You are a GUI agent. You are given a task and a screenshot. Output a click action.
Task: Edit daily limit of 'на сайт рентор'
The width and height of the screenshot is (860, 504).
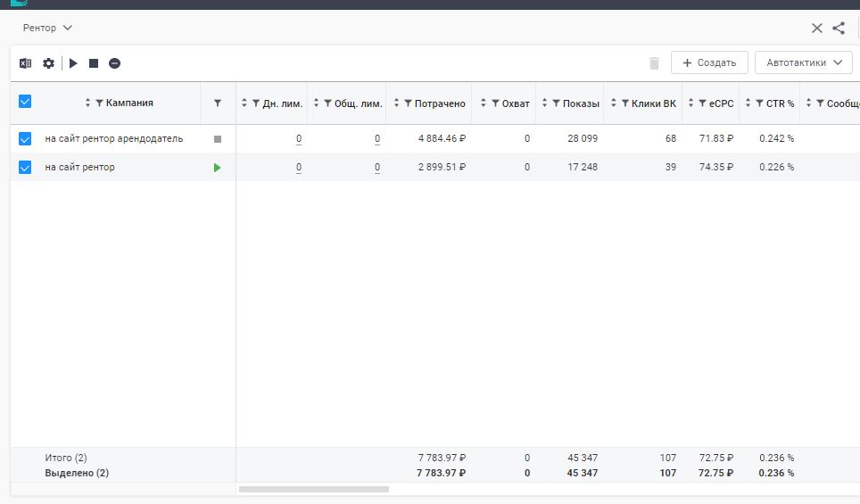pos(298,168)
